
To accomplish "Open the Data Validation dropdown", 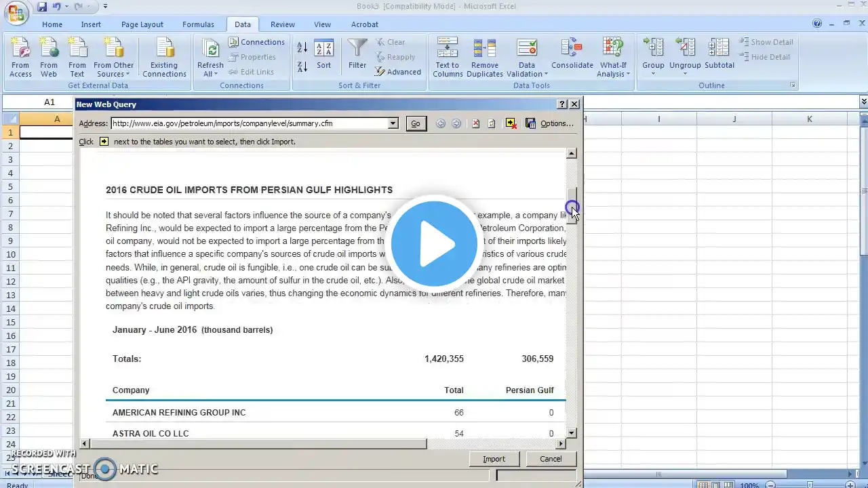I will 527,58.
